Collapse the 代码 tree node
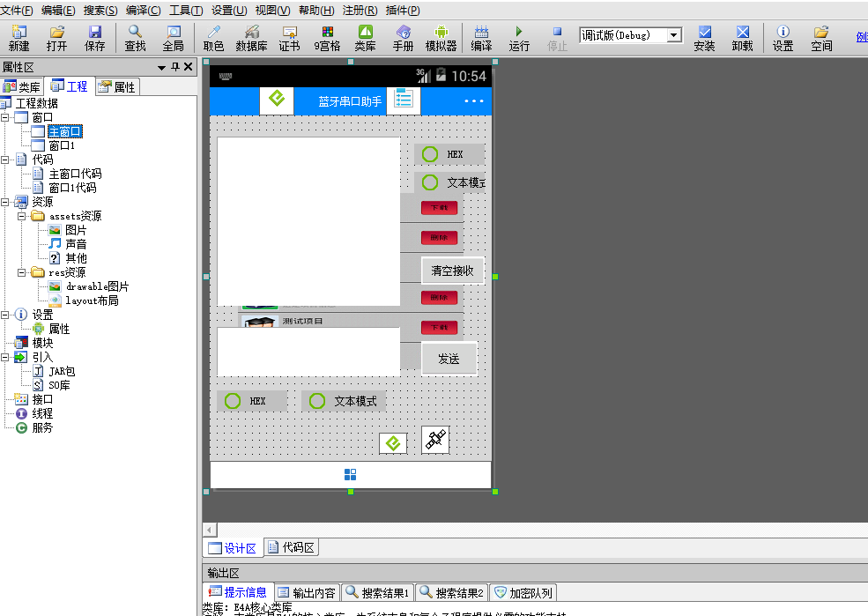The width and height of the screenshot is (868, 616). click(x=5, y=160)
